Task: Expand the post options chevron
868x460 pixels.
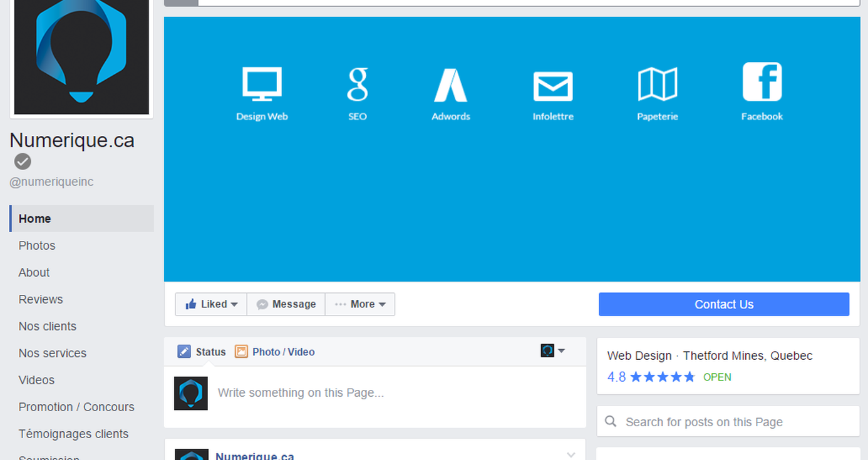Action: coord(571,454)
